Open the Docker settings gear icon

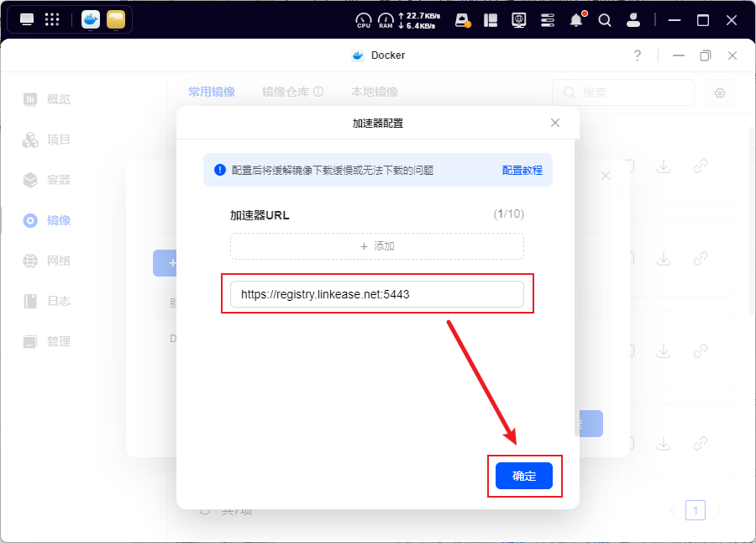(720, 92)
